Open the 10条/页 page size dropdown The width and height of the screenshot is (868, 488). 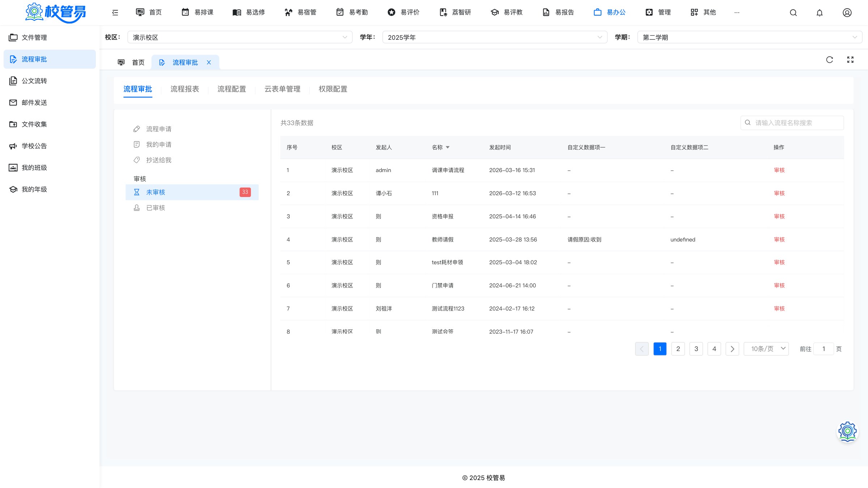point(766,349)
